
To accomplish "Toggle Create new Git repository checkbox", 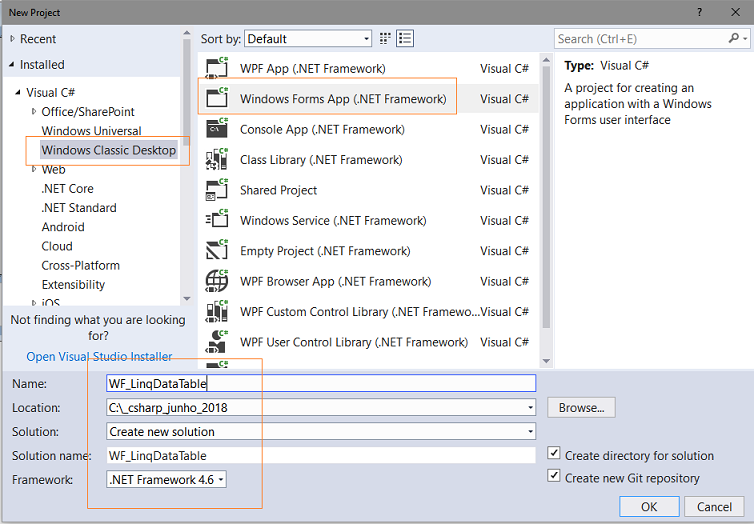I will pos(554,475).
